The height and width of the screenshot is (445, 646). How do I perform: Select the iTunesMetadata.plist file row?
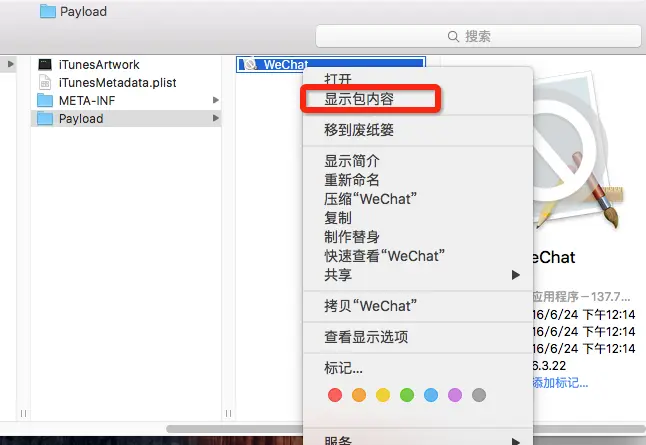tap(126, 82)
